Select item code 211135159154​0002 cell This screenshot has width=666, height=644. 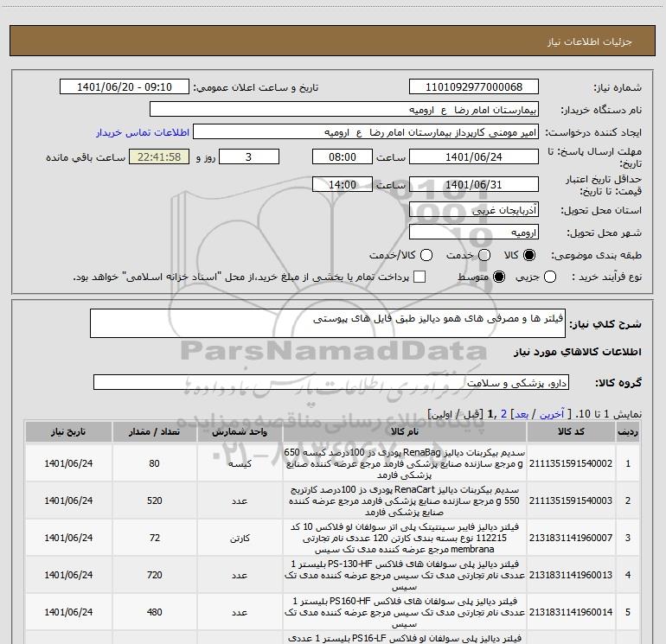[x=571, y=463]
